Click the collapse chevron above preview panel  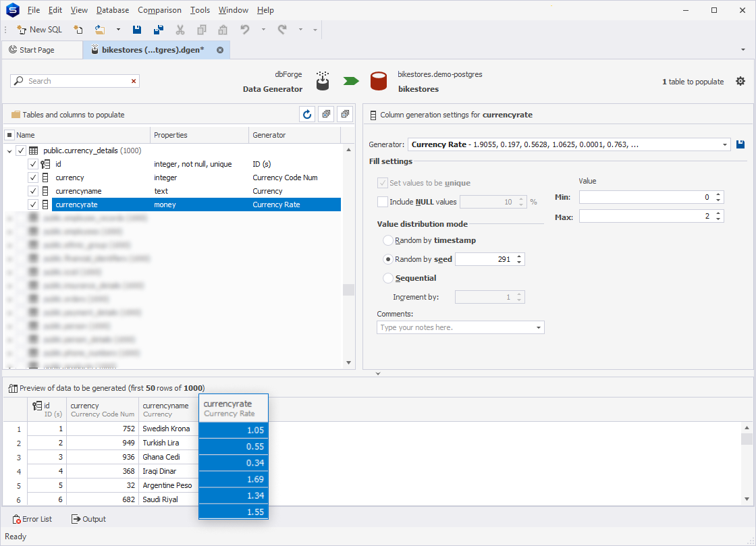(378, 373)
